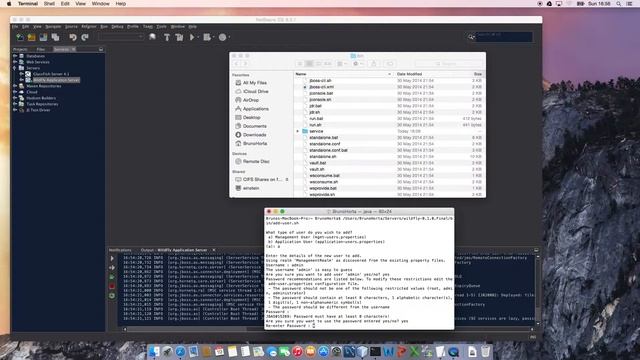Collapse the Servers node
This screenshot has width=640, height=360.
tap(15, 68)
